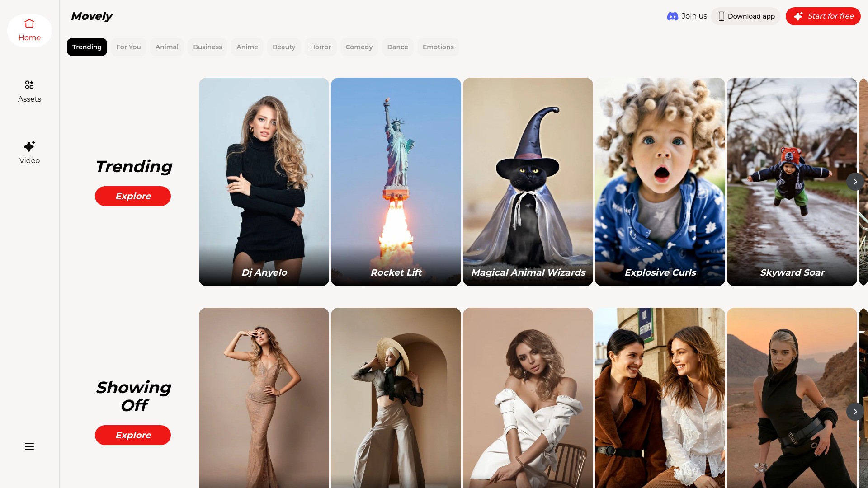Click the Start for free button
This screenshot has height=488, width=868.
coord(823,16)
